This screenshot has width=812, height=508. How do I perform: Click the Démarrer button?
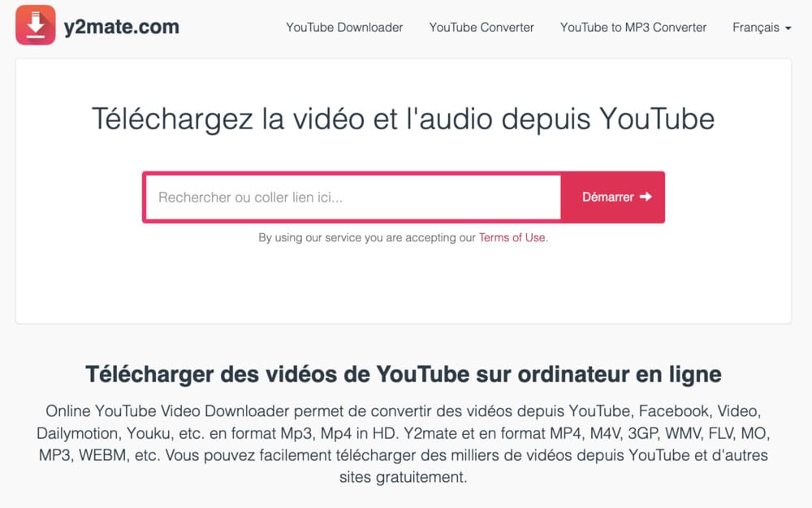point(614,197)
